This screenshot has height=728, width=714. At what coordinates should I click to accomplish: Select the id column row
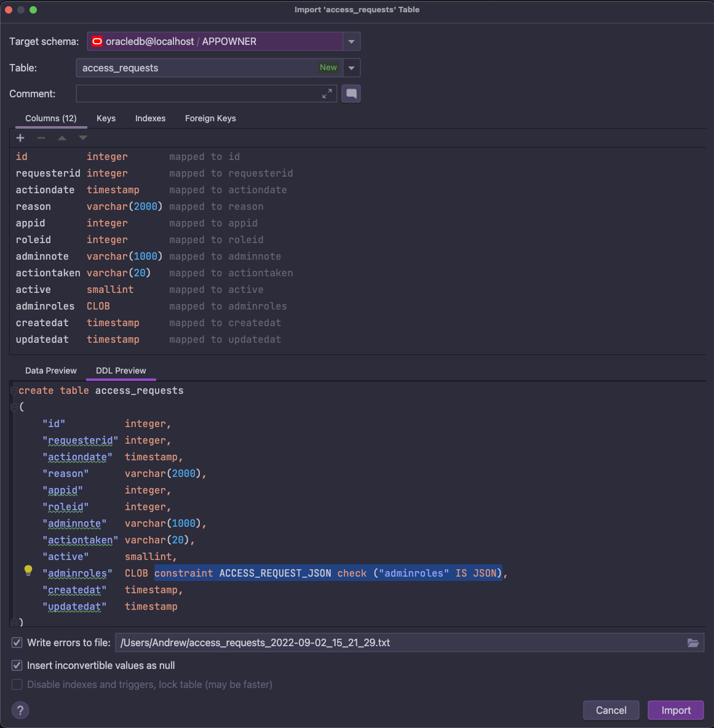(357, 156)
